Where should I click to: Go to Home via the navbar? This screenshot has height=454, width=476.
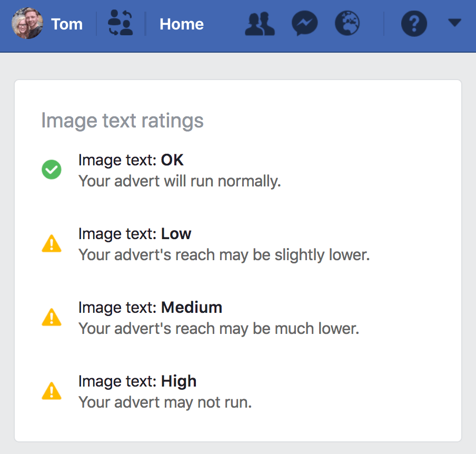tap(181, 23)
